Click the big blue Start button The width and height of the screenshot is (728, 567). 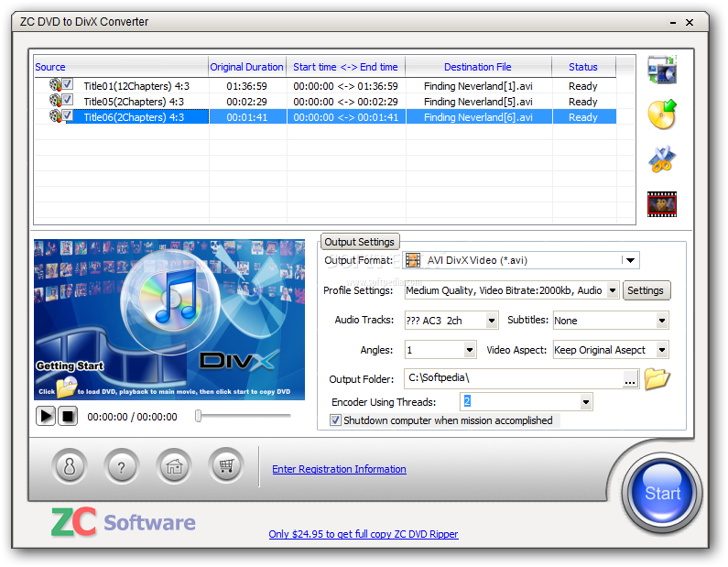tap(663, 493)
